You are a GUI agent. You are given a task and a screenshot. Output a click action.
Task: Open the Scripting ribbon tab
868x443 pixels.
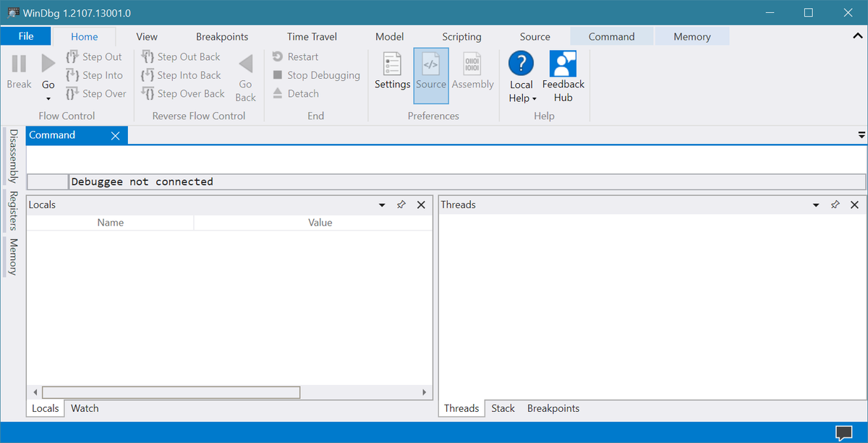[461, 37]
